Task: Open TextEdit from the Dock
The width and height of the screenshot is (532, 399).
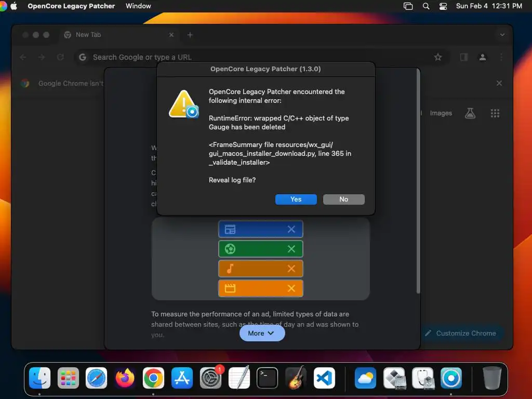Action: pos(239,378)
